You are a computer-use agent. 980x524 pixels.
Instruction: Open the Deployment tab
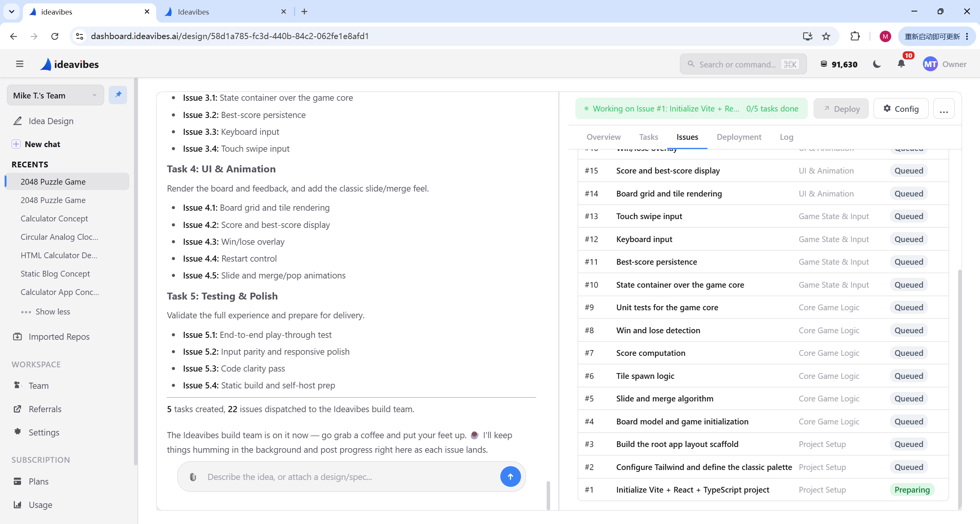point(739,137)
